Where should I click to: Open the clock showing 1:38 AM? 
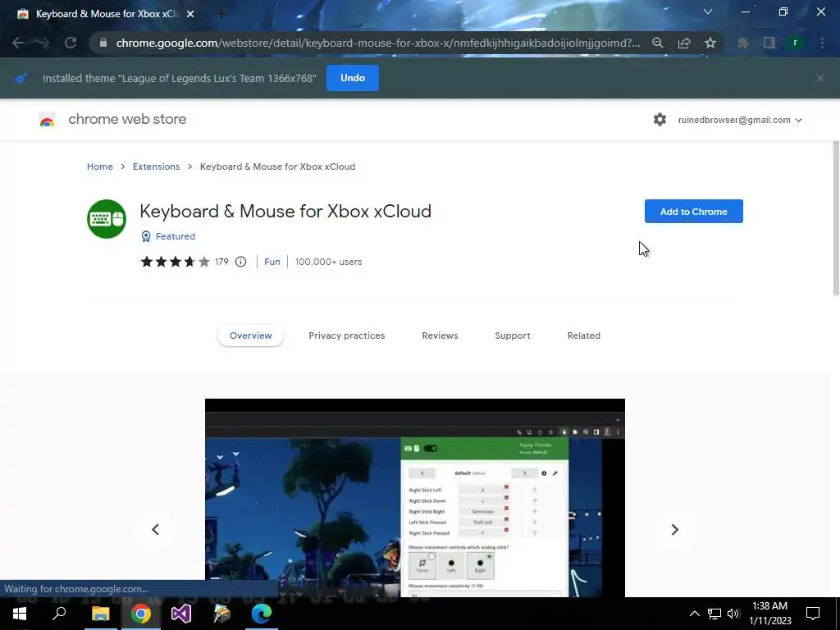pos(769,614)
